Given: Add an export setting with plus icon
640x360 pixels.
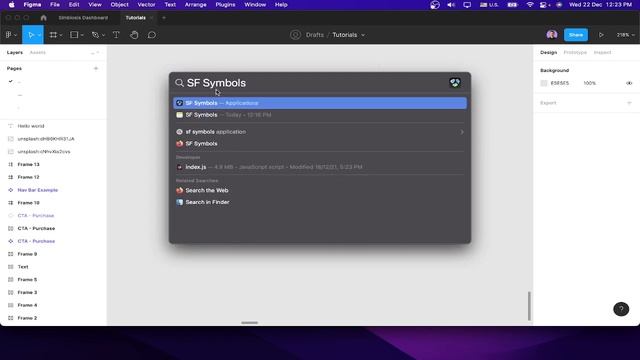Looking at the screenshot, I should click(629, 103).
